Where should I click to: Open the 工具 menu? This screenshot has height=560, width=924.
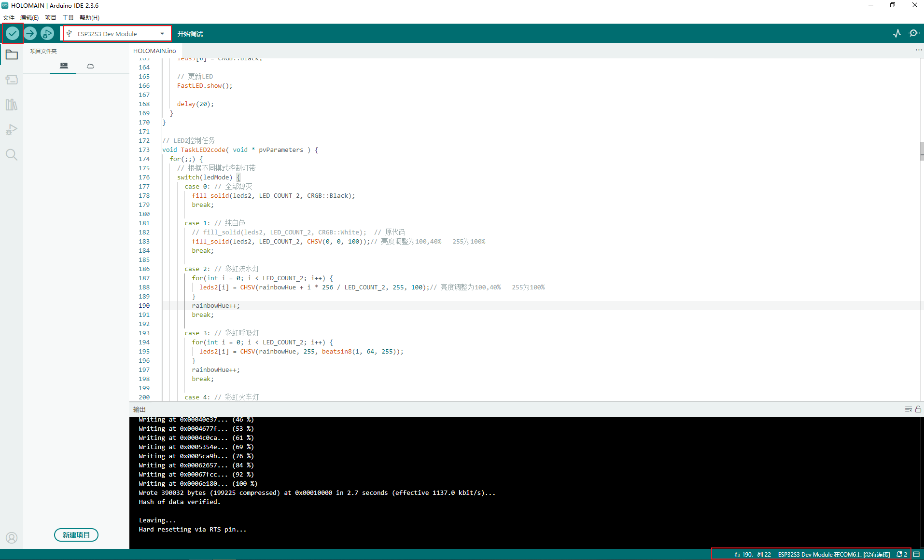click(68, 17)
